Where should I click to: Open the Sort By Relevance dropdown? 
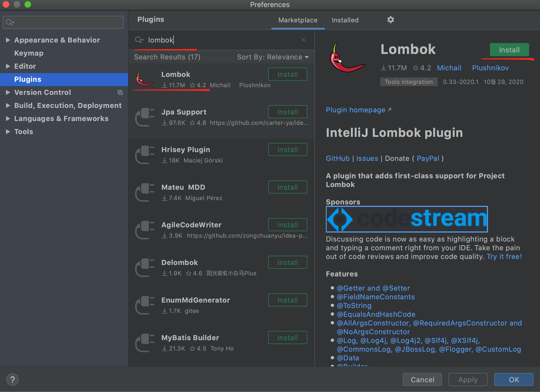[x=273, y=57]
